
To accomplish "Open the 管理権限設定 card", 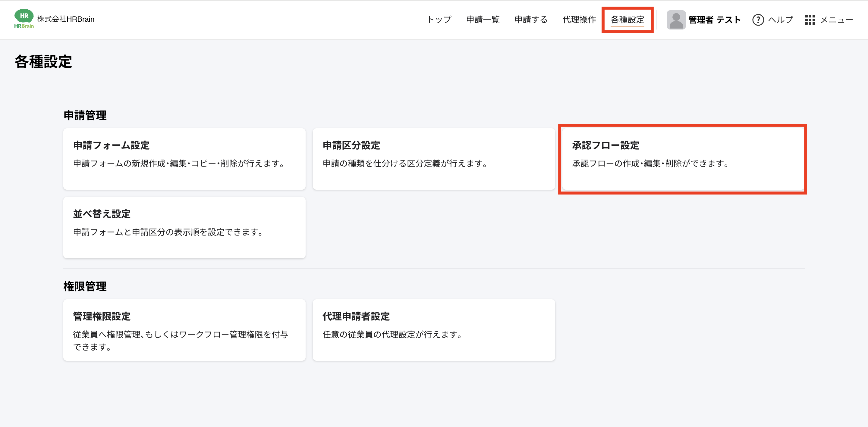I will click(x=184, y=330).
